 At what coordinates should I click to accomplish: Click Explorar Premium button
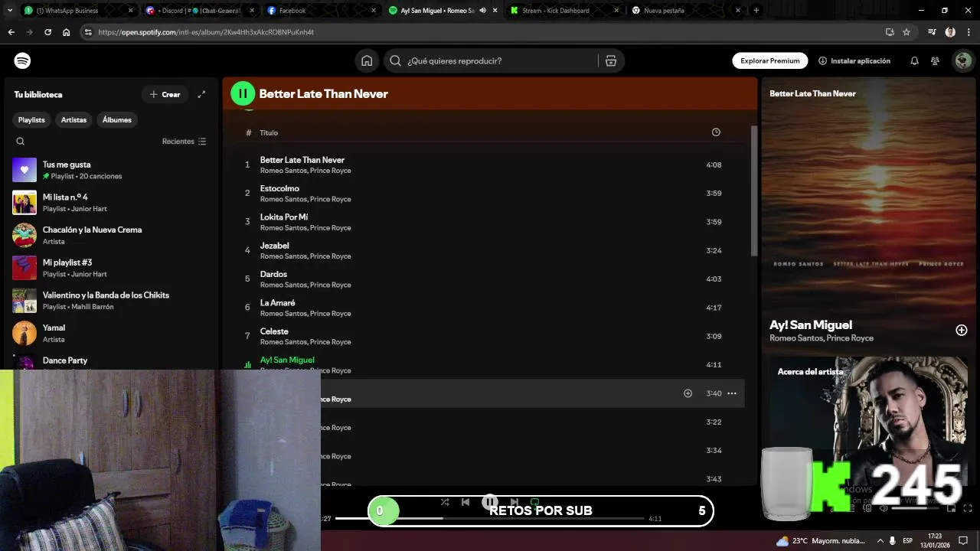coord(769,60)
